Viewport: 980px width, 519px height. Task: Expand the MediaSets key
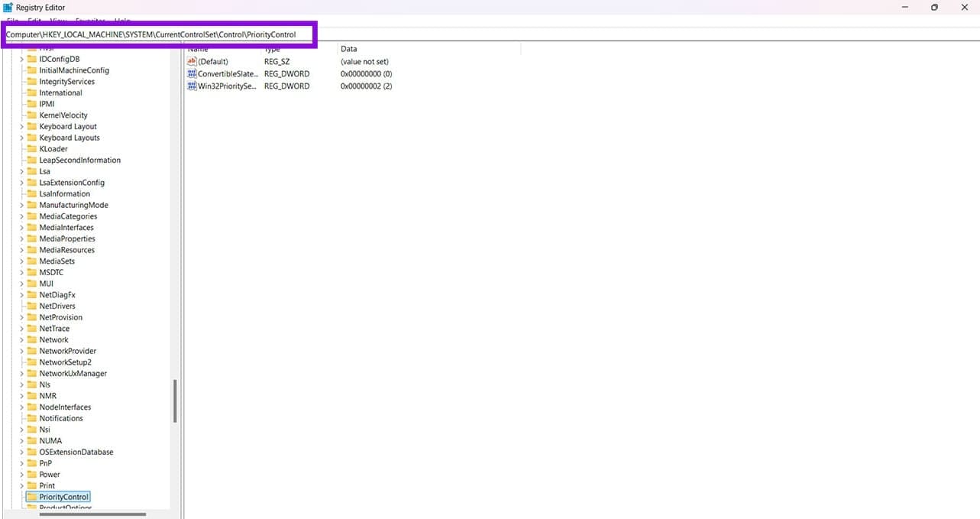[x=22, y=261]
